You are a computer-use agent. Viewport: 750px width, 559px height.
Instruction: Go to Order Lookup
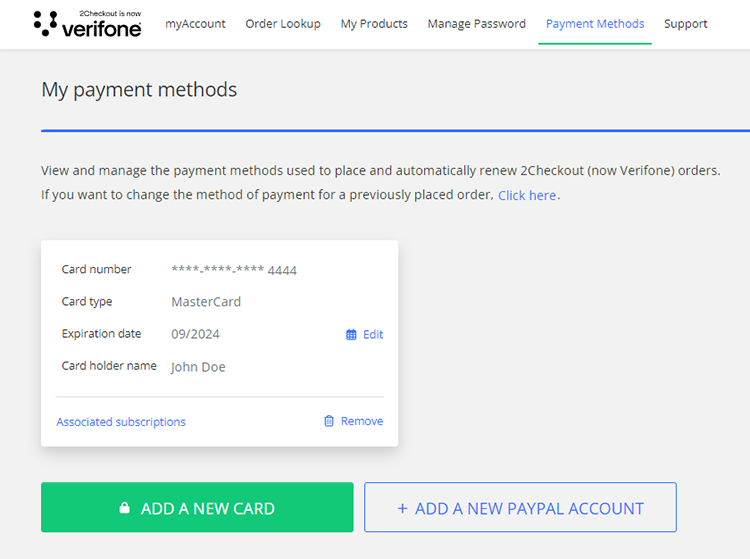pyautogui.click(x=283, y=24)
